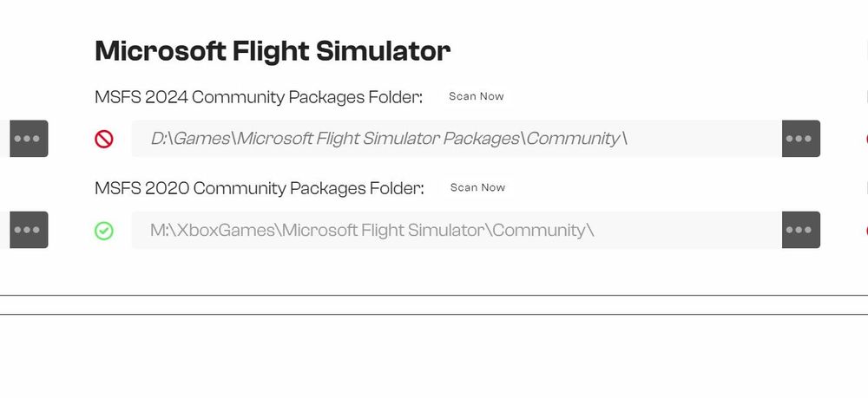868x398 pixels.
Task: Click the narrow band between the two dividers
Action: click(x=434, y=305)
